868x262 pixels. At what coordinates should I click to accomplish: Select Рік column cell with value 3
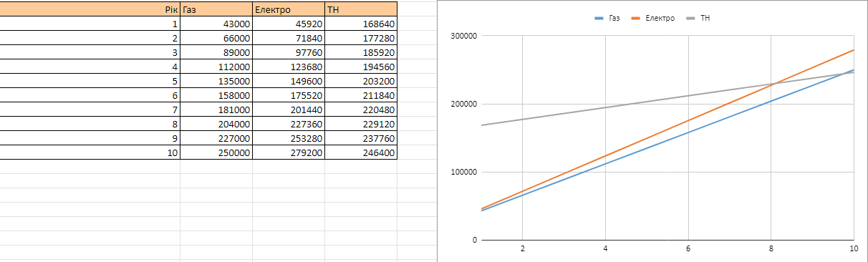(x=90, y=52)
